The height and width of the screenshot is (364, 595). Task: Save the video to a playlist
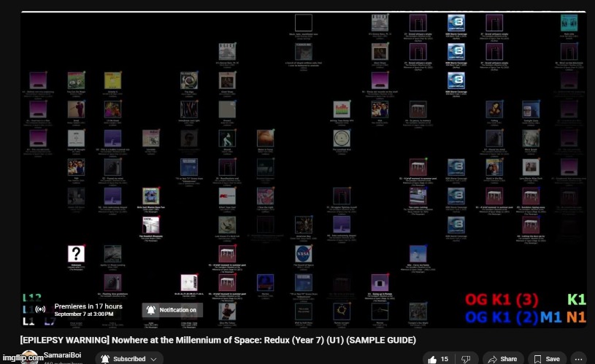(x=548, y=359)
